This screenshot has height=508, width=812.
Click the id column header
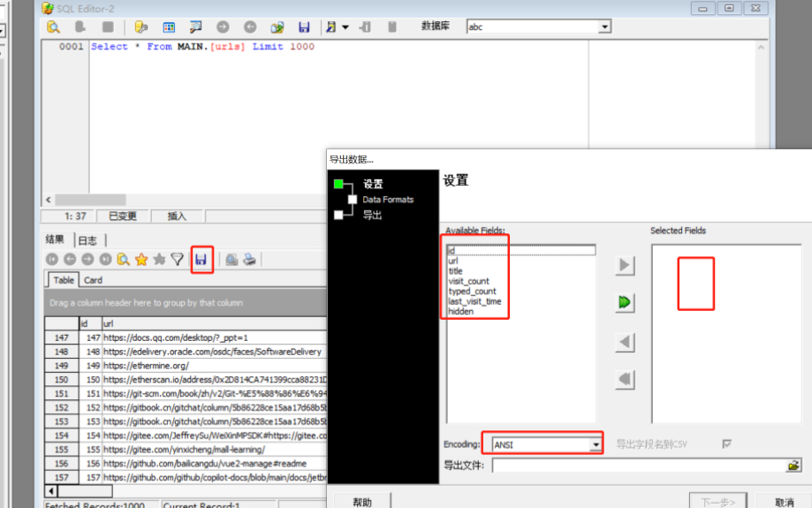coord(89,323)
